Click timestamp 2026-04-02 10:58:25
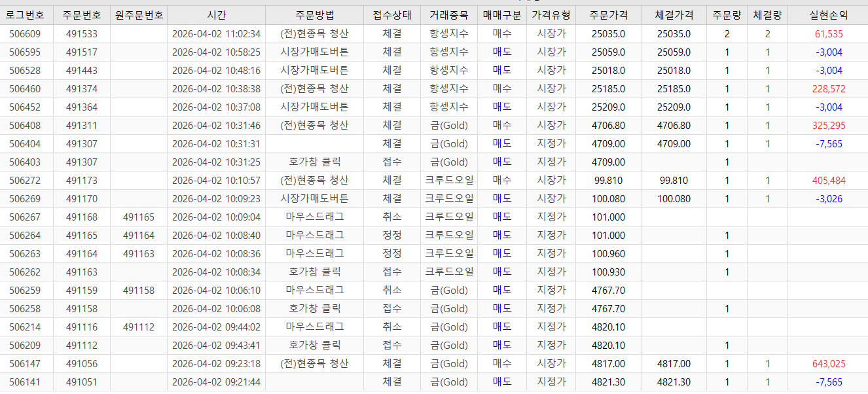 click(216, 52)
